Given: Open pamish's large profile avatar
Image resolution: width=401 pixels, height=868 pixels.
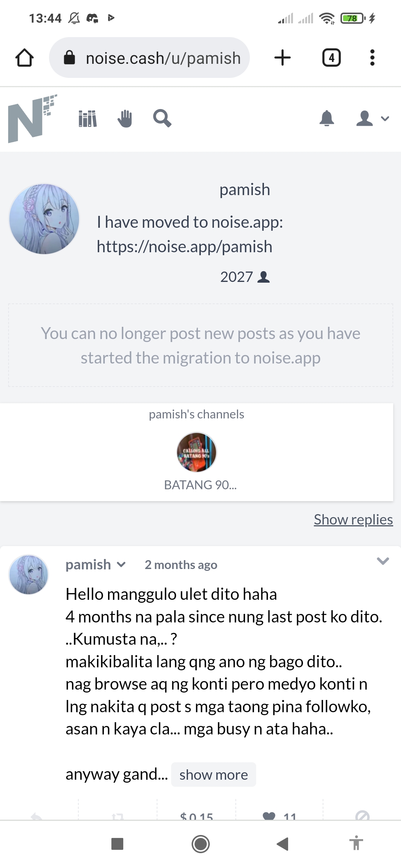Looking at the screenshot, I should click(x=44, y=219).
